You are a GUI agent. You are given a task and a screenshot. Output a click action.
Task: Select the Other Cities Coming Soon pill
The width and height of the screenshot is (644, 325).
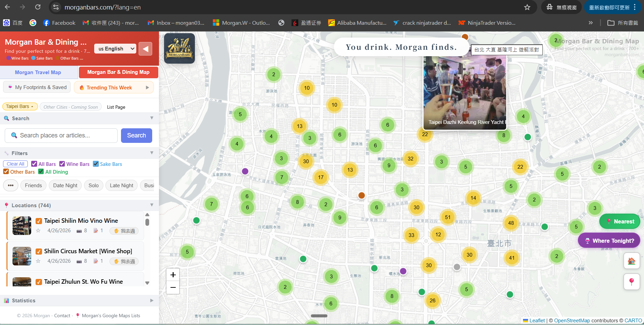tap(71, 107)
